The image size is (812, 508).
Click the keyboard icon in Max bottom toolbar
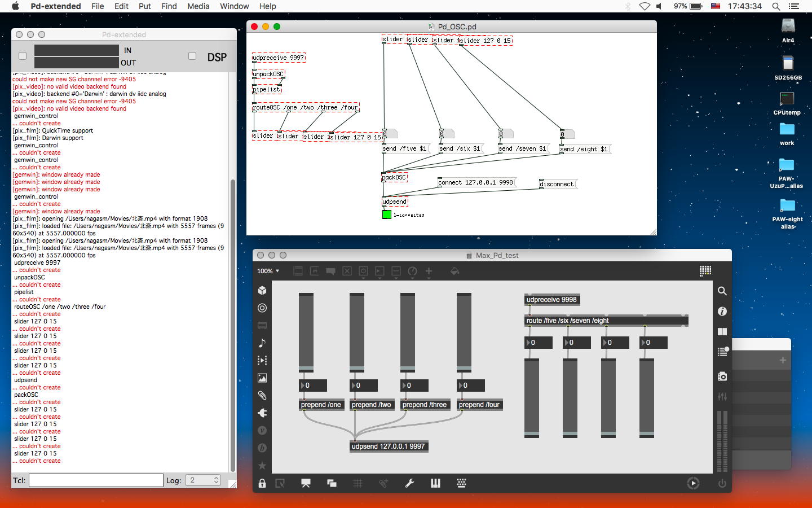461,483
